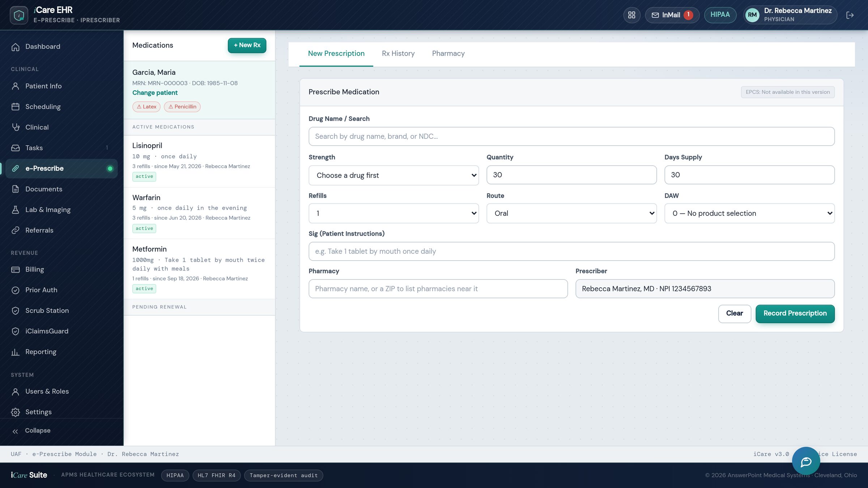
Task: Switch to the Pharmacy tab
Action: 448,53
